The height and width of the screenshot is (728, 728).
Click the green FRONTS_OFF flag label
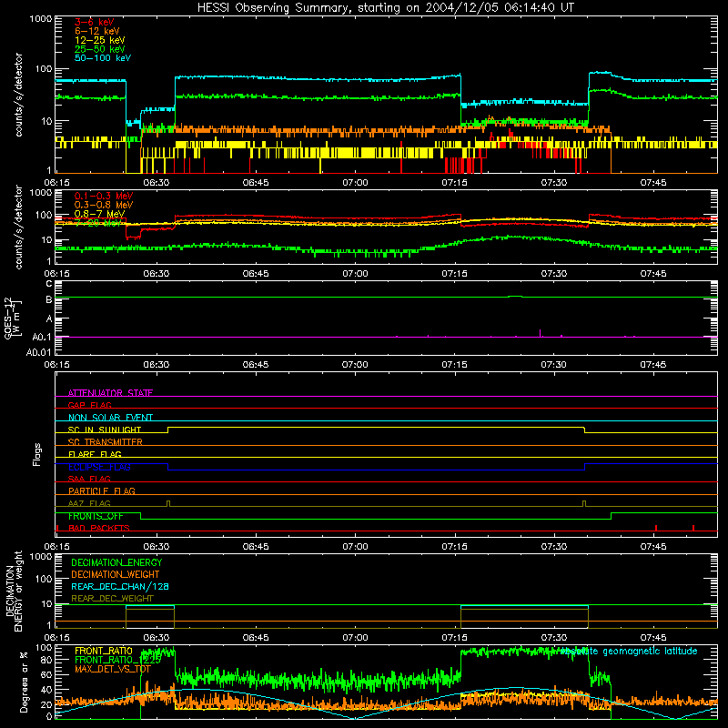96,516
